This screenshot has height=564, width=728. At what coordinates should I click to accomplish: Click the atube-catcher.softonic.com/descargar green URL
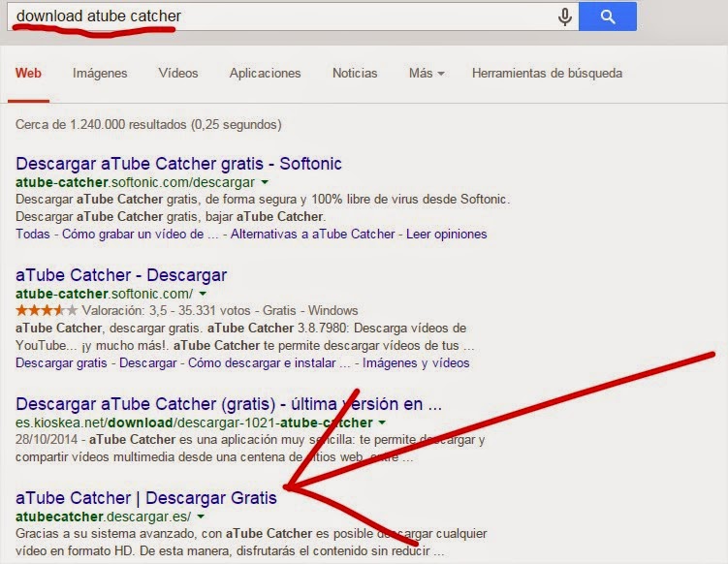click(135, 182)
